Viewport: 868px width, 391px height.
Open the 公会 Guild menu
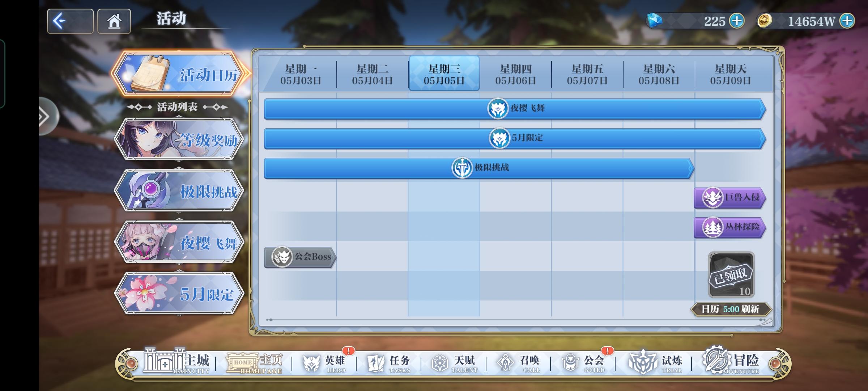583,363
